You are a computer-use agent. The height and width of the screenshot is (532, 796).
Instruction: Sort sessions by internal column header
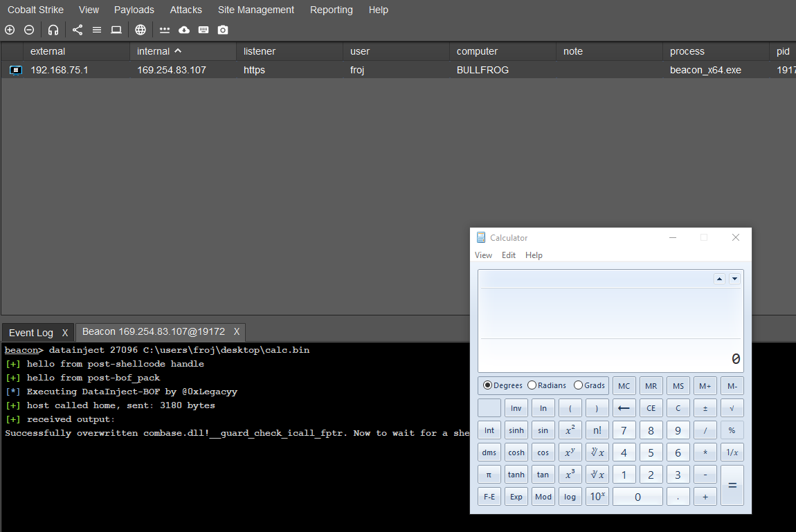pyautogui.click(x=183, y=51)
